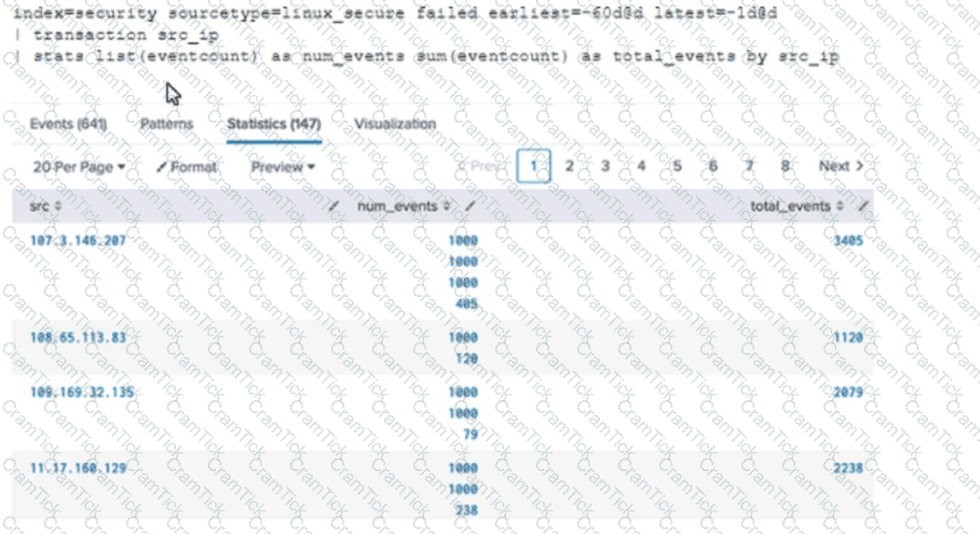The width and height of the screenshot is (980, 534).
Task: Click the source IP 109.169.32.135
Action: (81, 392)
